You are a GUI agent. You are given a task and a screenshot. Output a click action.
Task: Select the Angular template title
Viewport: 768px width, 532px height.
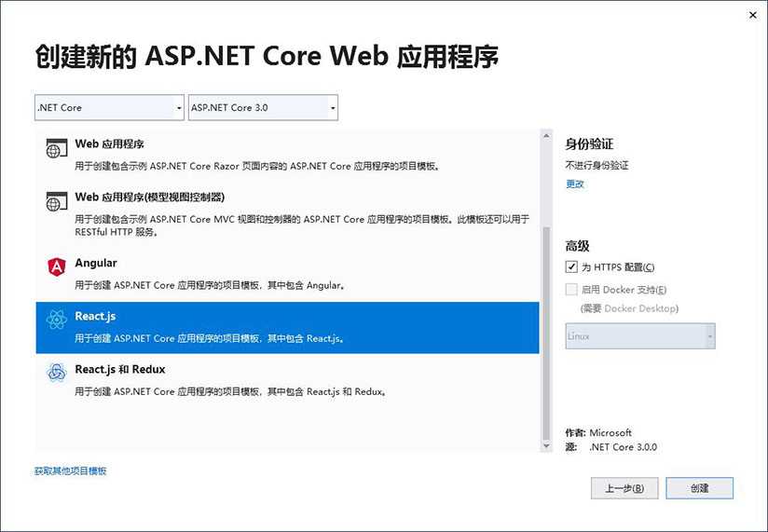pyautogui.click(x=96, y=263)
